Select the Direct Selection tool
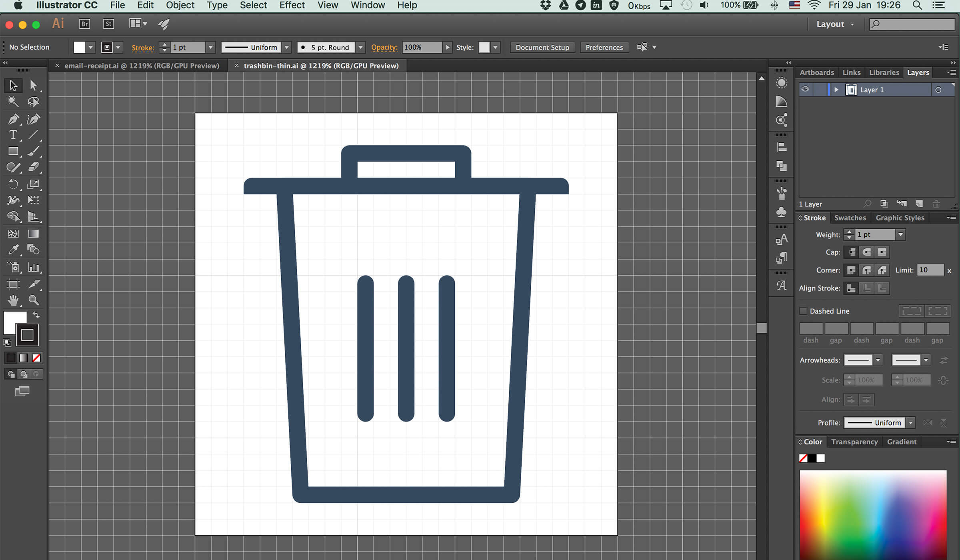 [x=34, y=85]
